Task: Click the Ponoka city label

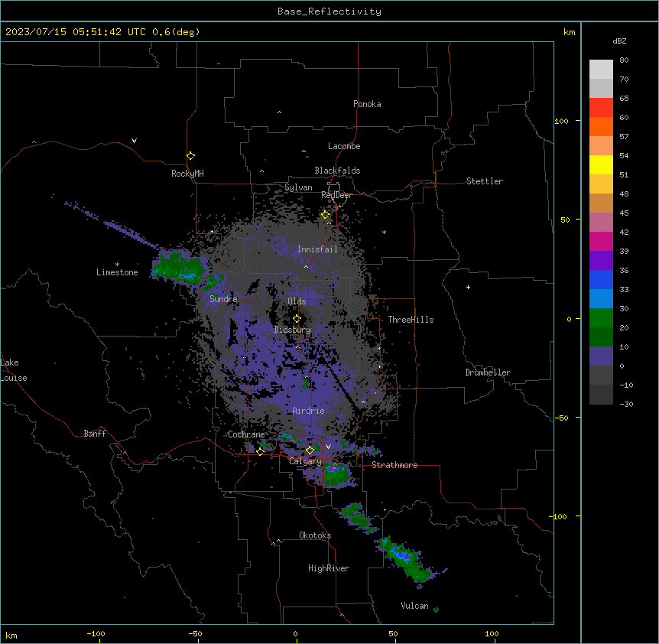Action: [x=367, y=104]
